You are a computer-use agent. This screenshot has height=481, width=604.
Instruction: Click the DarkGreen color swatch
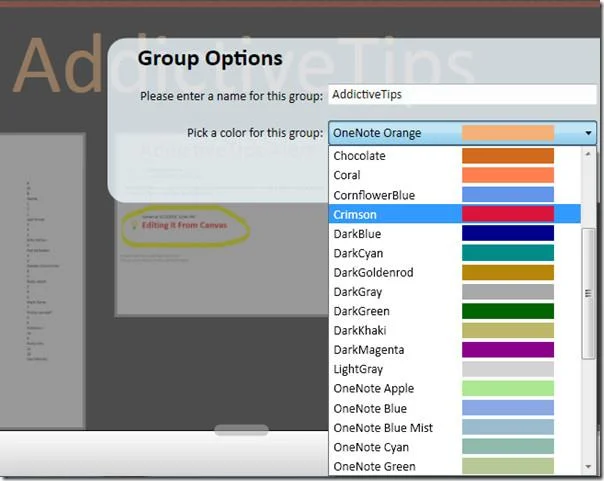508,311
